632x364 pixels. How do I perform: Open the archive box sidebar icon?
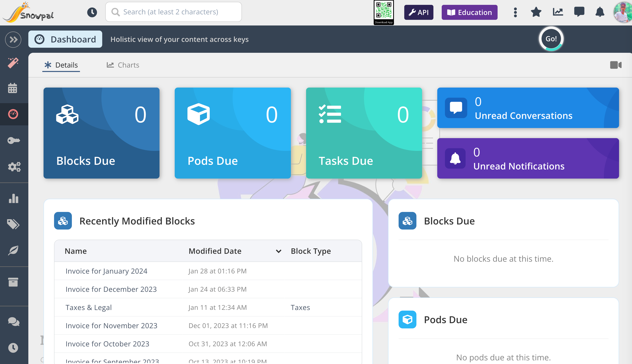point(13,282)
